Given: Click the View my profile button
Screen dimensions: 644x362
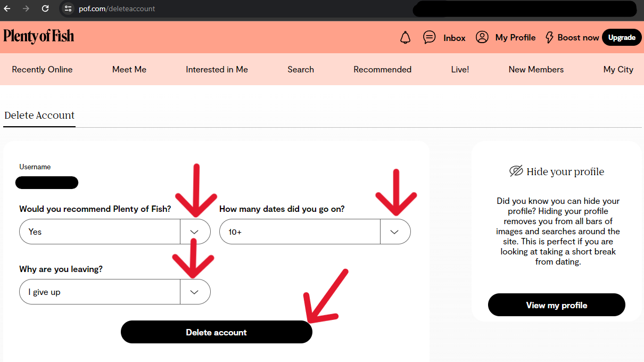Looking at the screenshot, I should coord(556,305).
